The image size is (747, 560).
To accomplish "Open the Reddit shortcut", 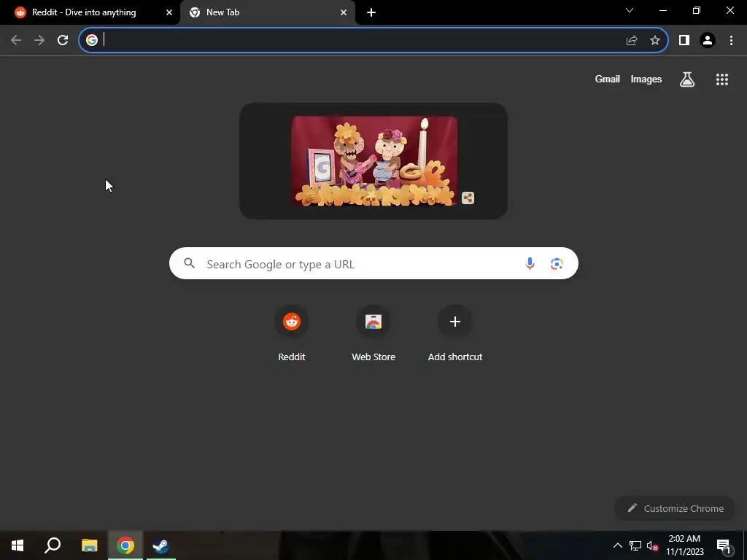I will tap(292, 334).
